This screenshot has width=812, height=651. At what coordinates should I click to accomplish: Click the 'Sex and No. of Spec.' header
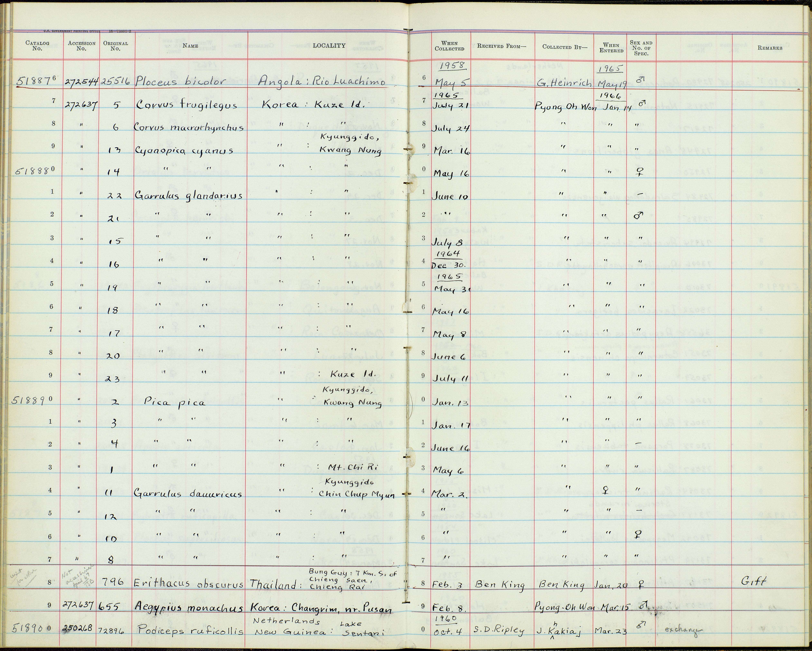pyautogui.click(x=641, y=48)
